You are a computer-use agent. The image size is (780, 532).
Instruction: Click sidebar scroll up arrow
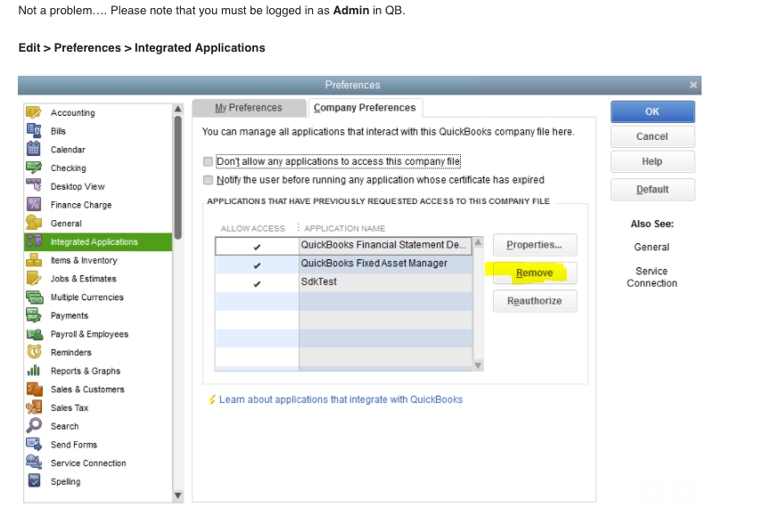click(177, 109)
